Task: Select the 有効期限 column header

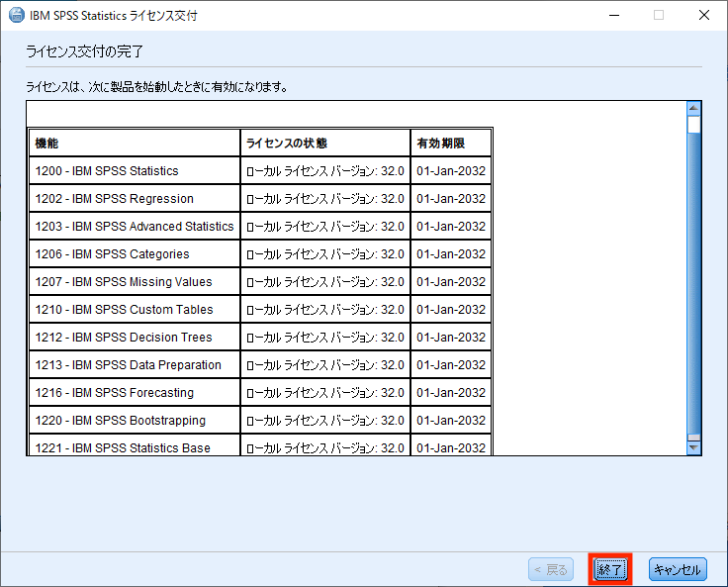Action: pos(451,144)
